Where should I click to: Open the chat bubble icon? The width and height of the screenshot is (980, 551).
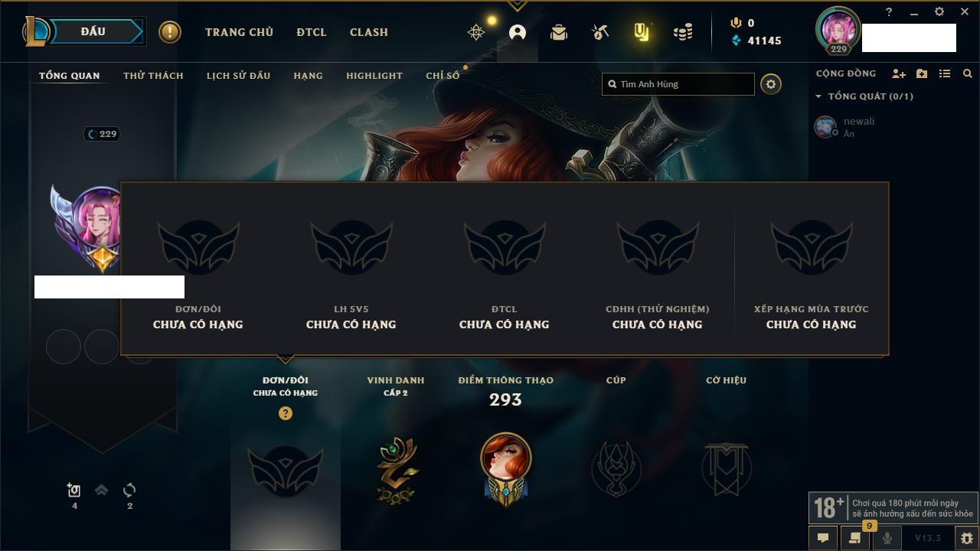tap(822, 538)
